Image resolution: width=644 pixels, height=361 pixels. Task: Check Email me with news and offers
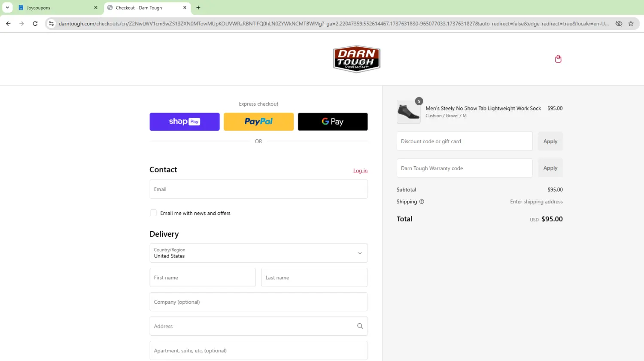[153, 213]
